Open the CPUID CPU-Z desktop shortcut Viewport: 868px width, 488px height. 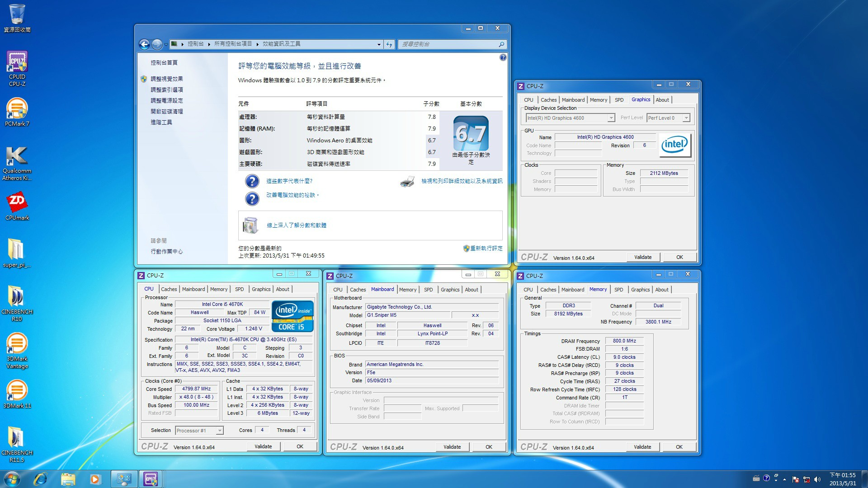pyautogui.click(x=17, y=69)
